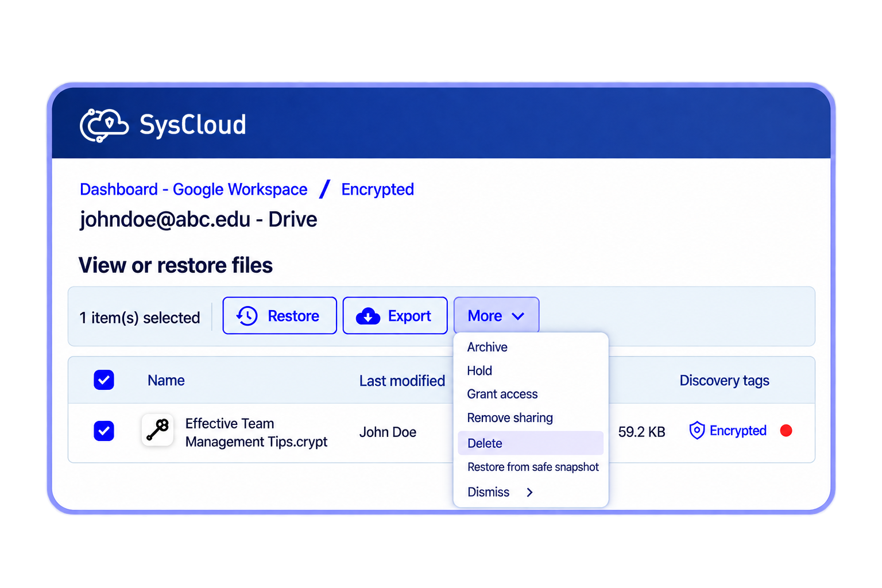Click file name Effective Team Management Tips.crypt
The height and width of the screenshot is (588, 882).
[256, 432]
